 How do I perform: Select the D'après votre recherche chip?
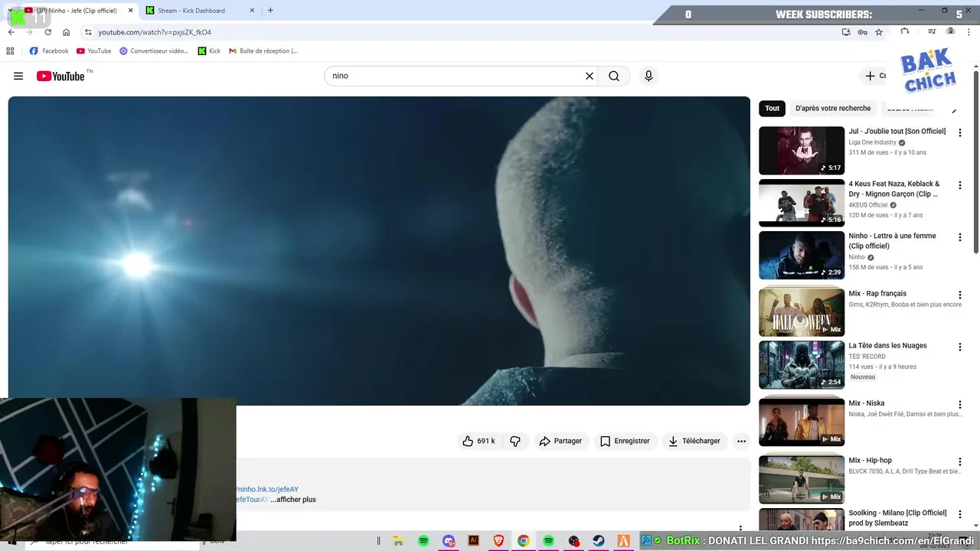833,108
